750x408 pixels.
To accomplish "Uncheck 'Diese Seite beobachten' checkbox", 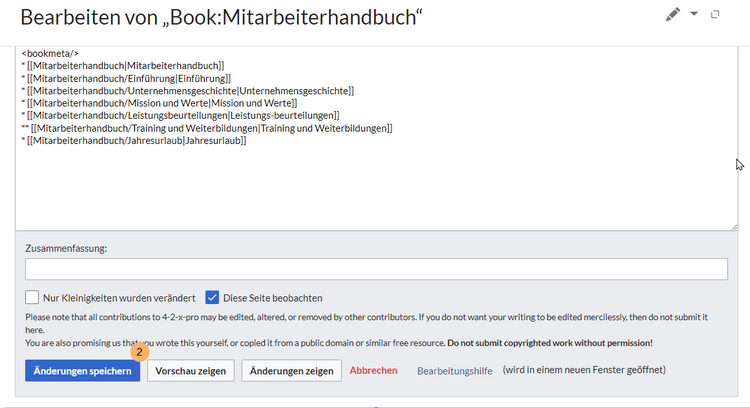I will [x=212, y=297].
